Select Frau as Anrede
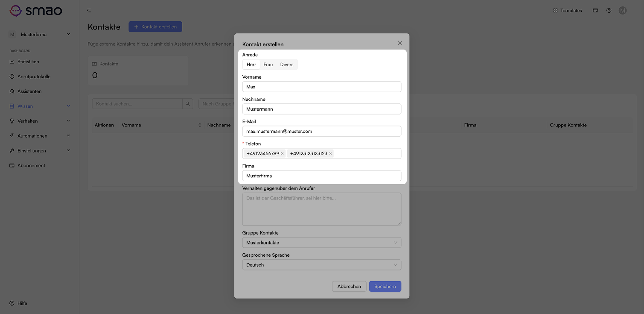 coord(268,65)
